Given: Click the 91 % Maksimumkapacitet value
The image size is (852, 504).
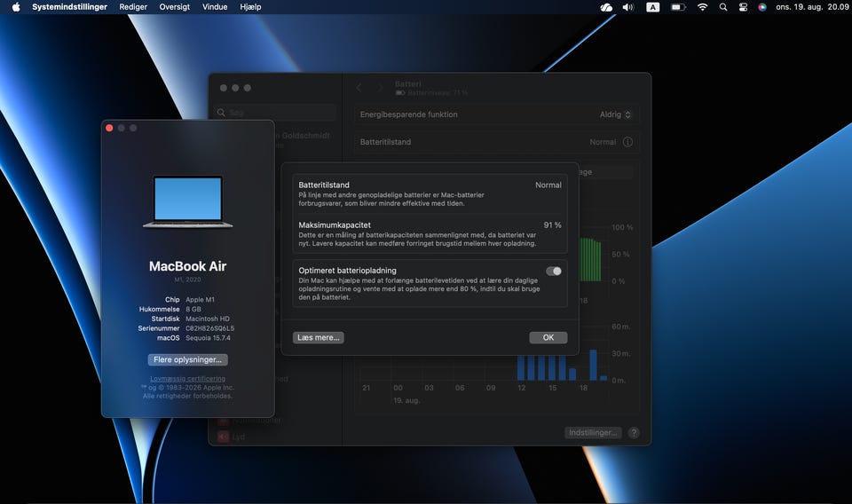Looking at the screenshot, I should [552, 224].
